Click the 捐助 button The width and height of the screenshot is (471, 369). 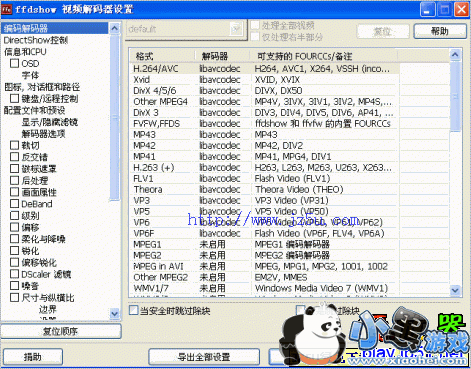pyautogui.click(x=33, y=357)
